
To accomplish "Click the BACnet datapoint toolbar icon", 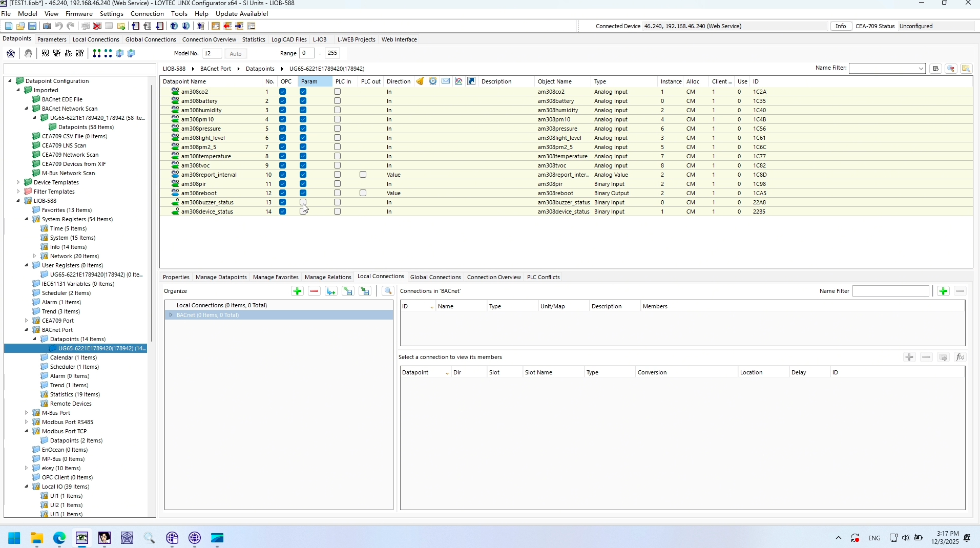I will tap(57, 53).
